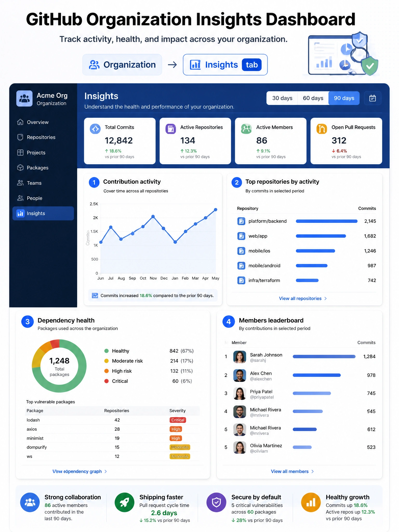The width and height of the screenshot is (399, 532).
Task: Click the web/app repository icon
Action: (241, 236)
